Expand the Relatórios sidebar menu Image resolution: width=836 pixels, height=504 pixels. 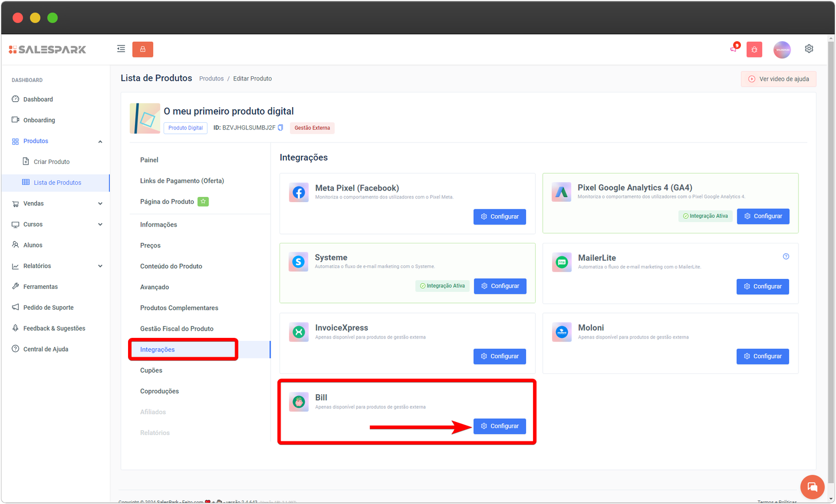pos(100,266)
